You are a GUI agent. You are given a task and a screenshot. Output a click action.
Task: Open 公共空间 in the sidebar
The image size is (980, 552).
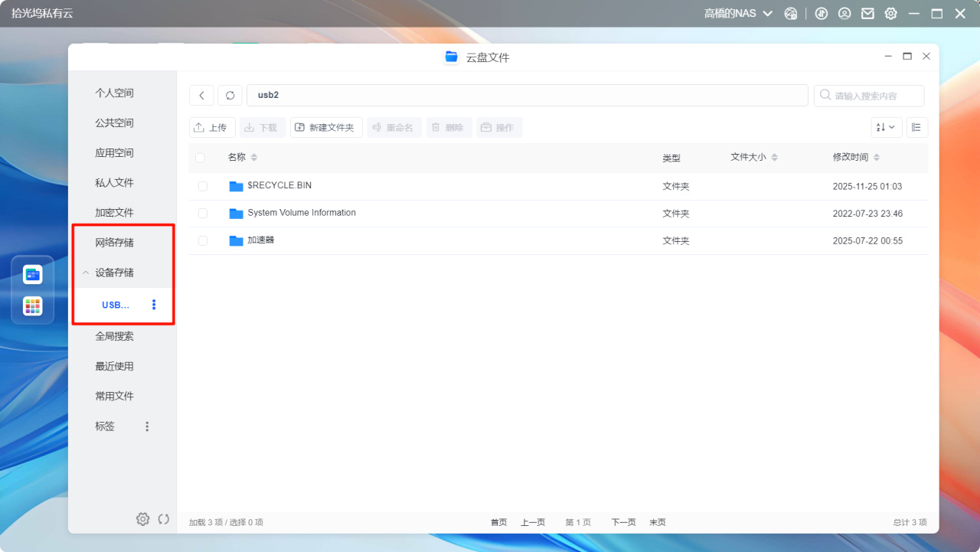tap(114, 122)
